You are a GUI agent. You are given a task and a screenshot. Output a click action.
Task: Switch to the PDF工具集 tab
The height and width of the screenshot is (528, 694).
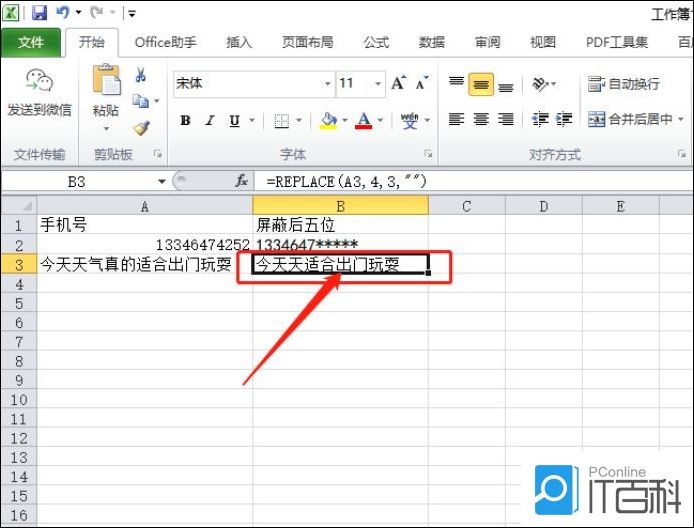(x=617, y=42)
